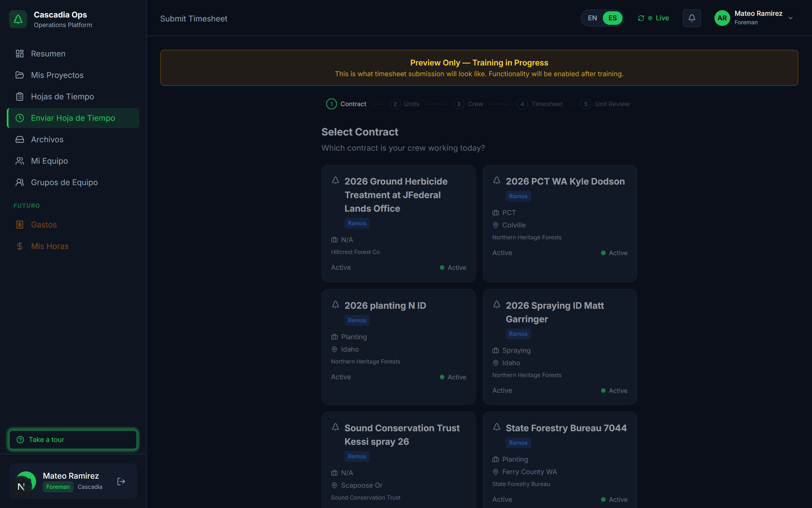
Task: Click the AR avatar in the header
Action: pyautogui.click(x=722, y=18)
